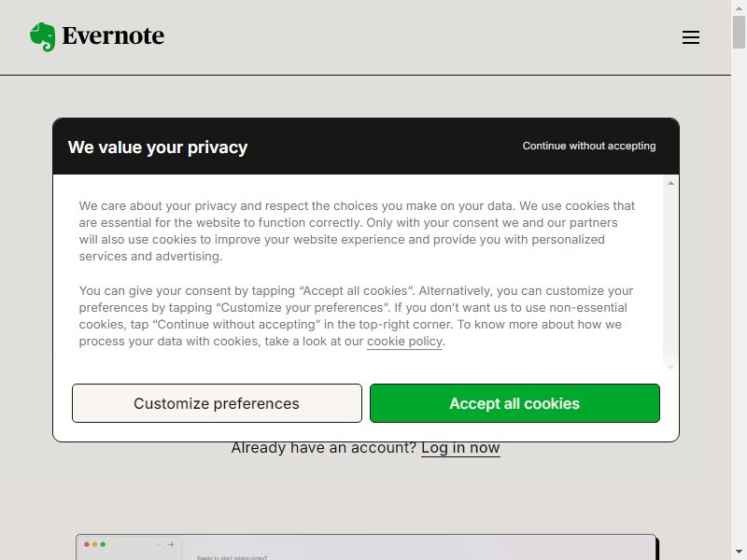Screen dimensions: 747x560
Task: Click the page scrollbar down arrow
Action: (739, 553)
